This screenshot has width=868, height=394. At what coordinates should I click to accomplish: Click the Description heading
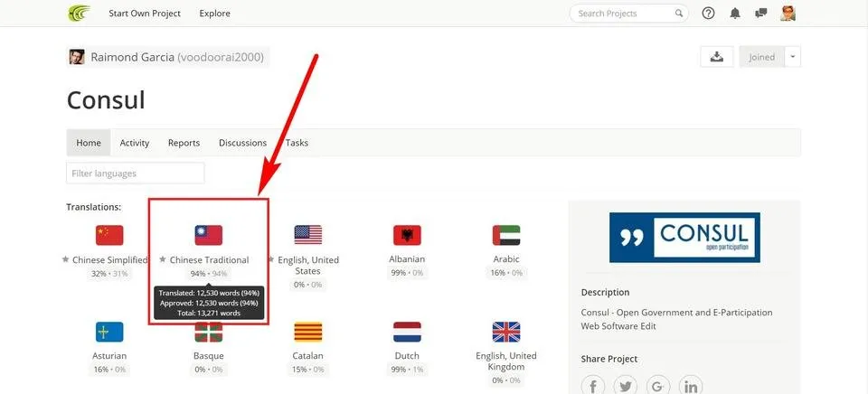606,292
